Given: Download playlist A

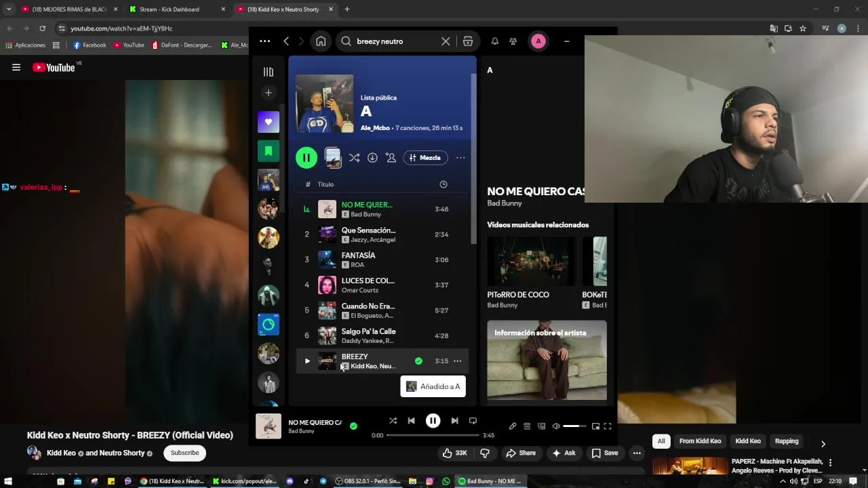Looking at the screenshot, I should pyautogui.click(x=372, y=158).
